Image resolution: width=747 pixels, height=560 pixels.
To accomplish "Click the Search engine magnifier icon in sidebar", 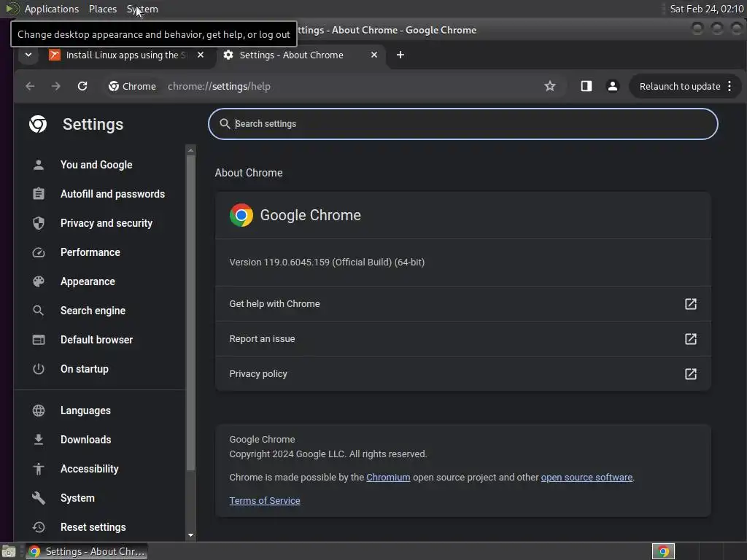I will tap(39, 311).
